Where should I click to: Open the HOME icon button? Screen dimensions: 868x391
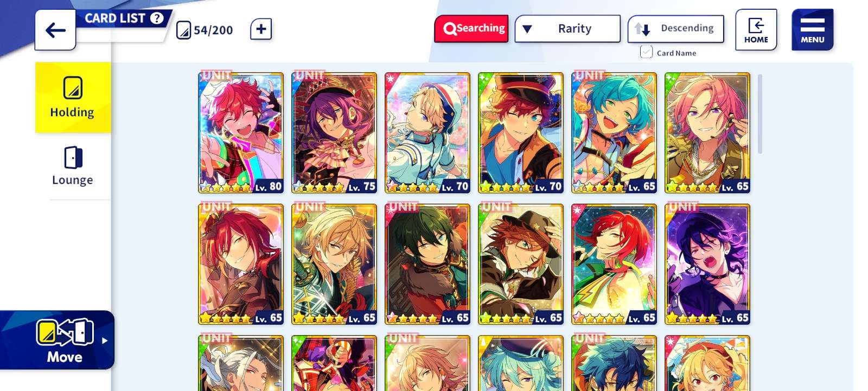756,30
